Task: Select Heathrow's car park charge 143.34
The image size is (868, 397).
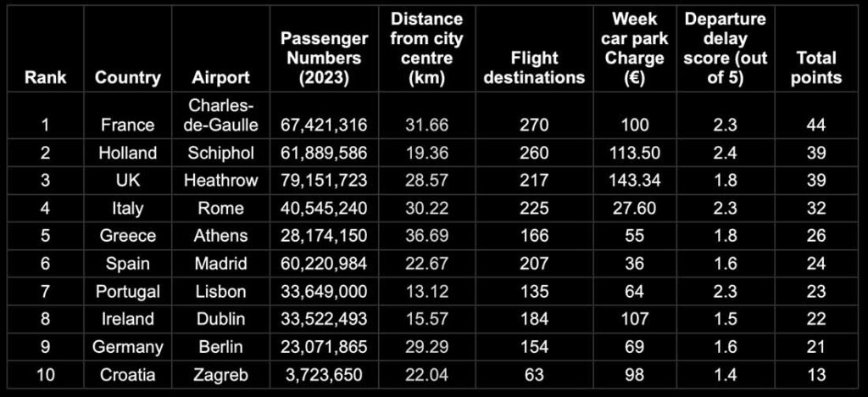Action: tap(634, 181)
